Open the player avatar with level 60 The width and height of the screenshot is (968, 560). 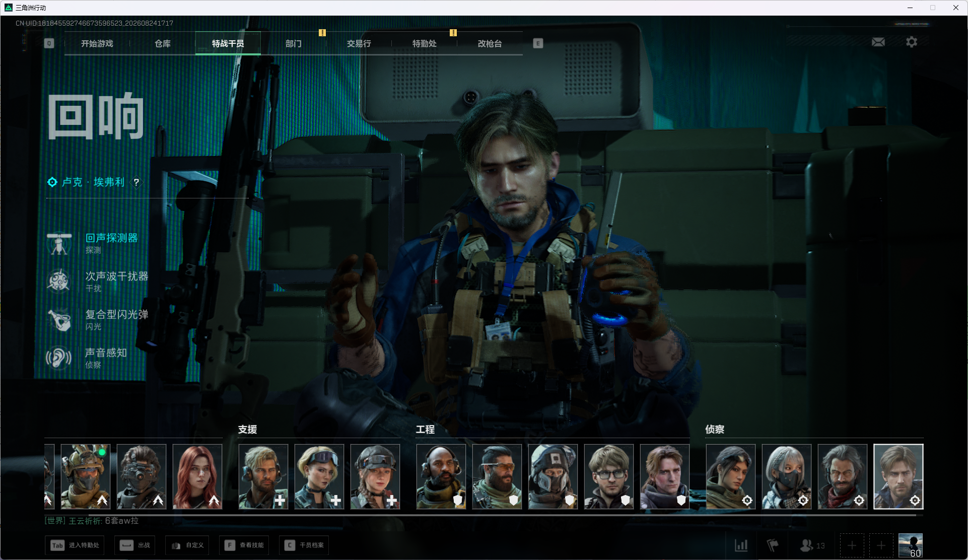pos(911,545)
